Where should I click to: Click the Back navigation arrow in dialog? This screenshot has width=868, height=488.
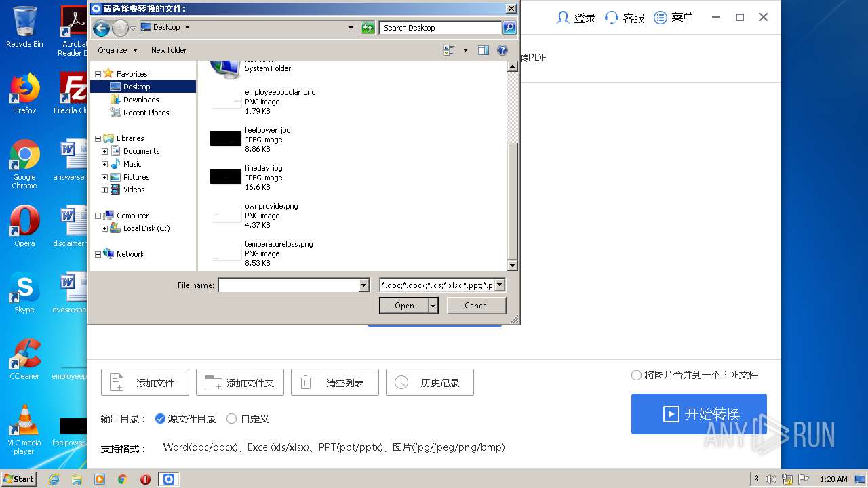(101, 28)
